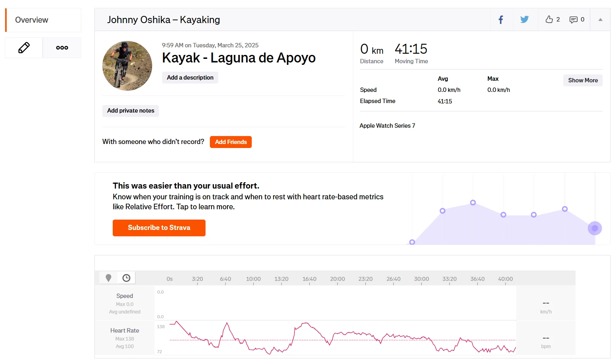Click the Apple Watch Series 7 device text

(387, 126)
